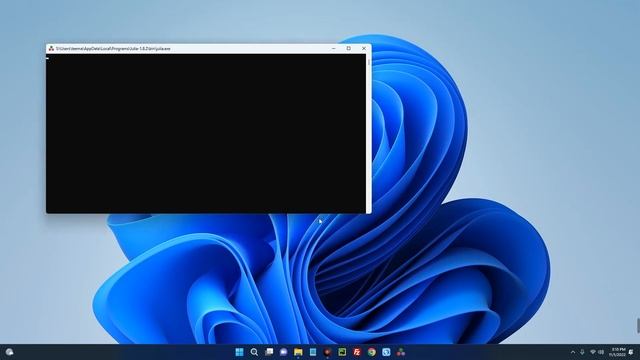The width and height of the screenshot is (640, 360).
Task: Open the volume speaker tray icon
Action: coord(601,352)
